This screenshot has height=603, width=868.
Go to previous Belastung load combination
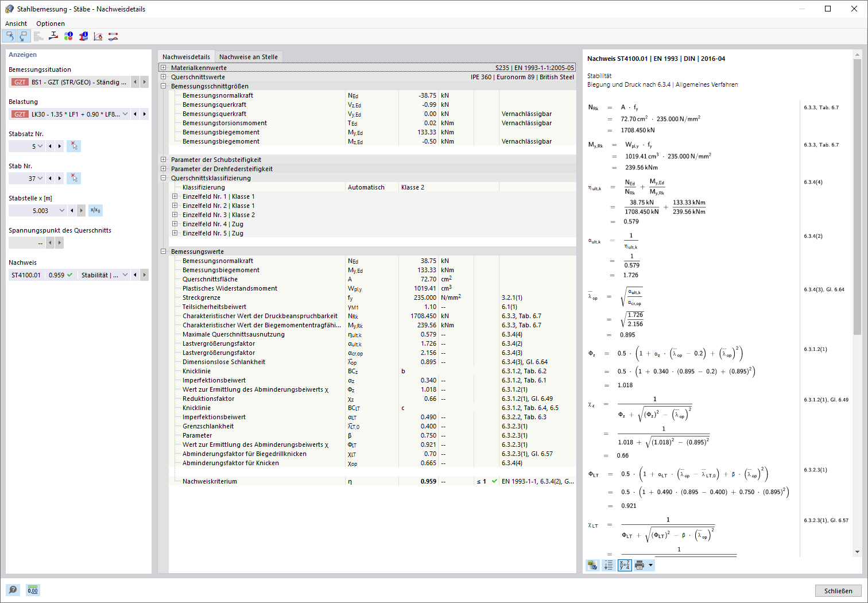tap(135, 114)
